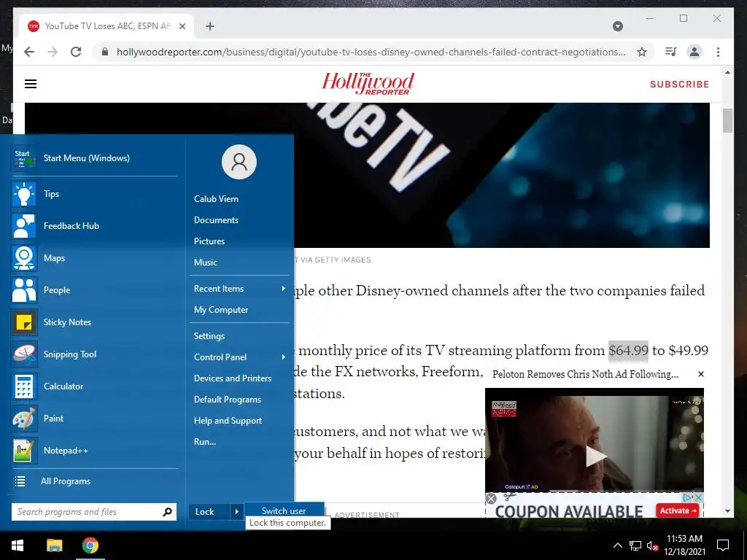Viewport: 747px width, 560px height.
Task: Open Calub Viem user folder
Action: coord(216,199)
